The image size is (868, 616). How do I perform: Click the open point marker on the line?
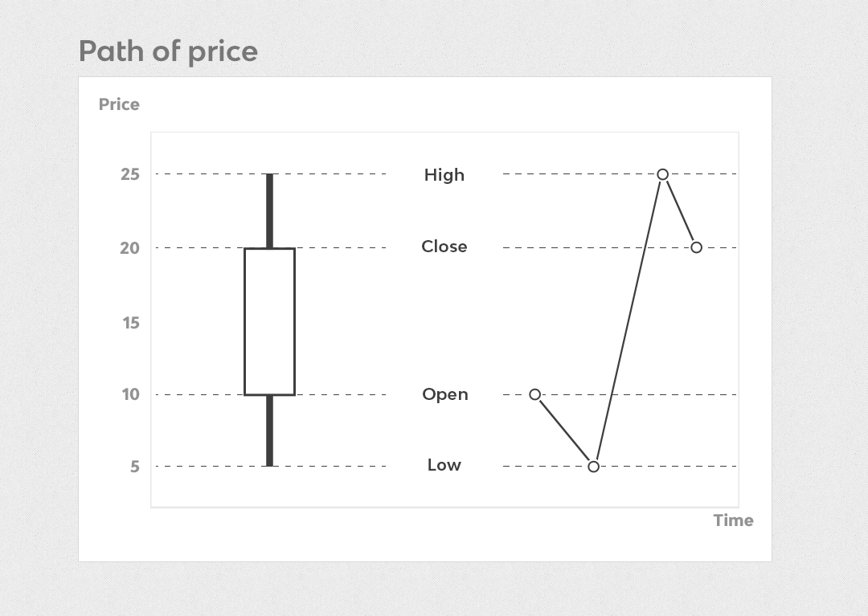tap(535, 394)
